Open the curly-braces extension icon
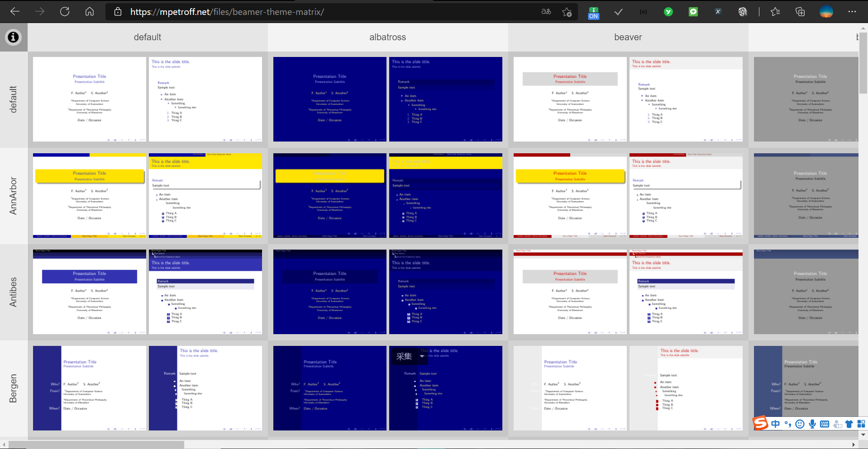This screenshot has width=868, height=449. click(x=643, y=12)
